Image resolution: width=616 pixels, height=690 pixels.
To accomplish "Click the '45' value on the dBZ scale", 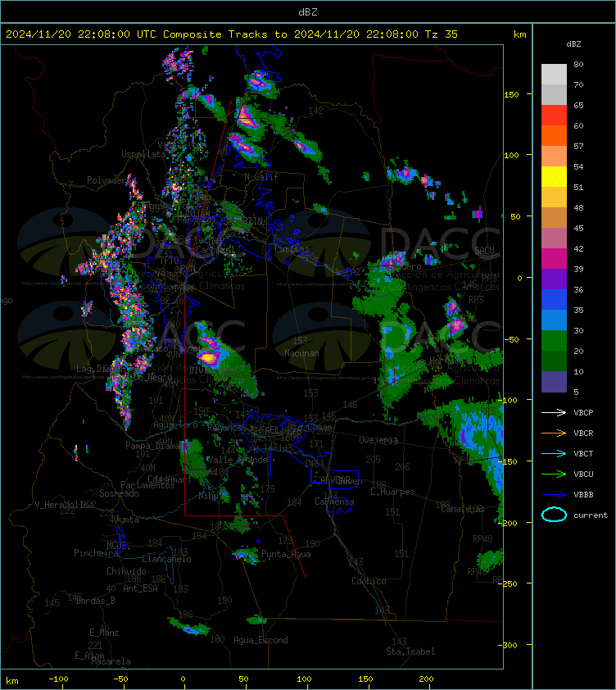I will coord(578,228).
